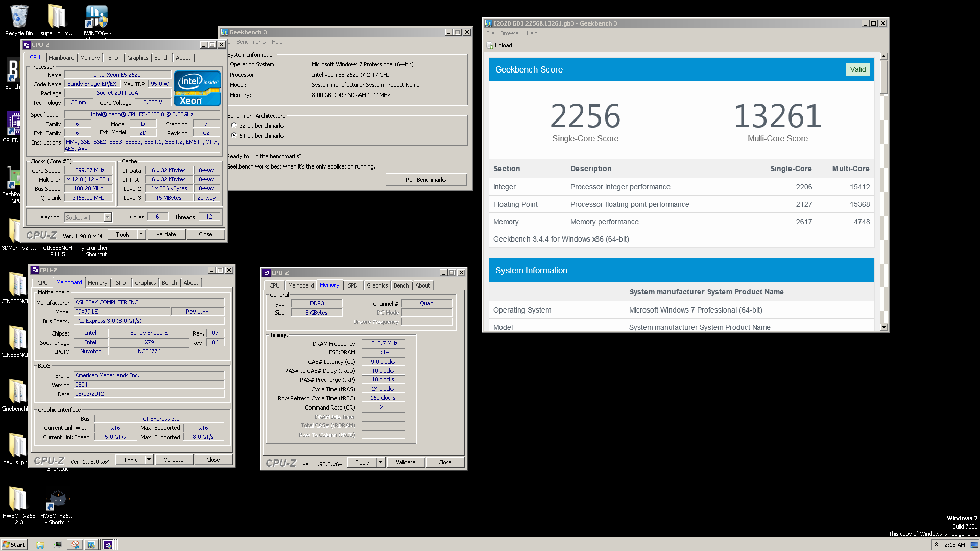Select 32-bit benchmarks option

pyautogui.click(x=234, y=126)
